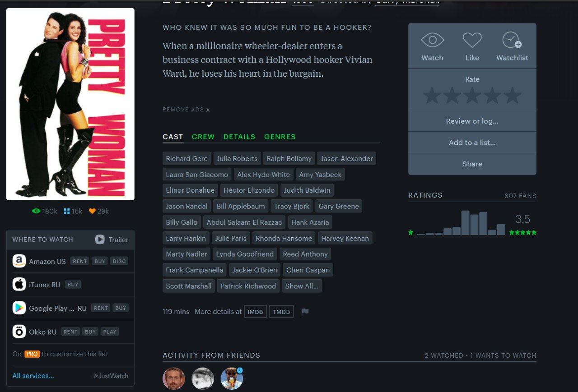Click the report flag icon
Image resolution: width=578 pixels, height=392 pixels.
305,312
